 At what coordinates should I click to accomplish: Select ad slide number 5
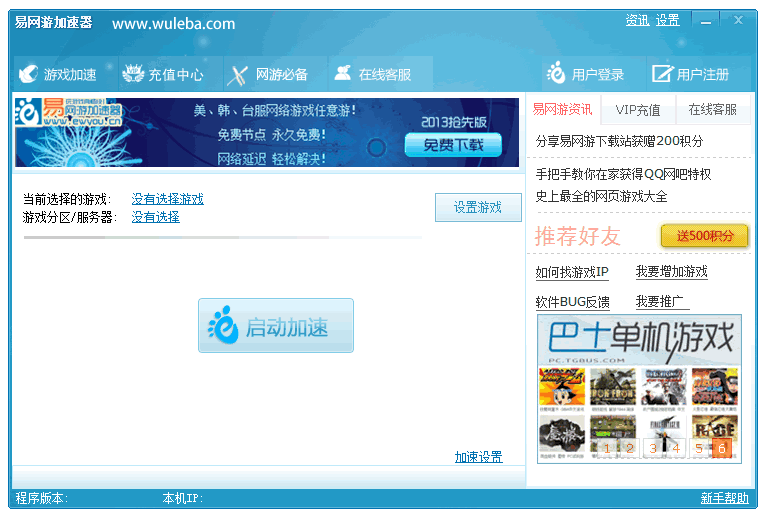tap(699, 448)
